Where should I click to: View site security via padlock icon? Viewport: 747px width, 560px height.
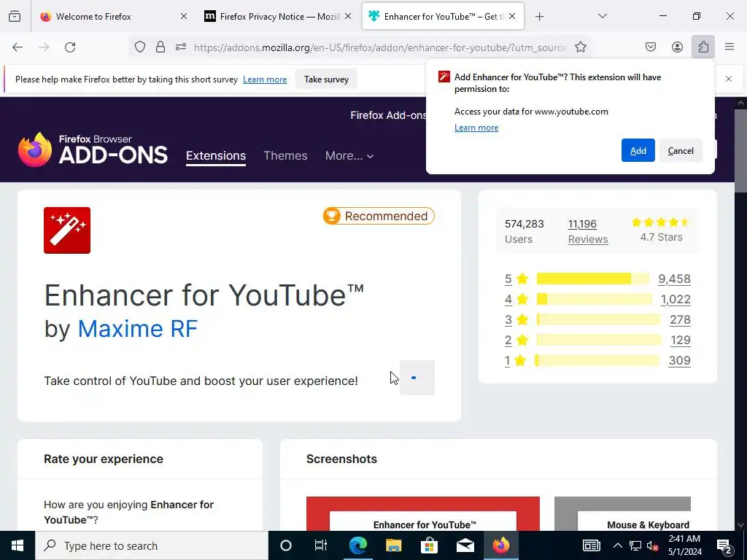(x=160, y=47)
